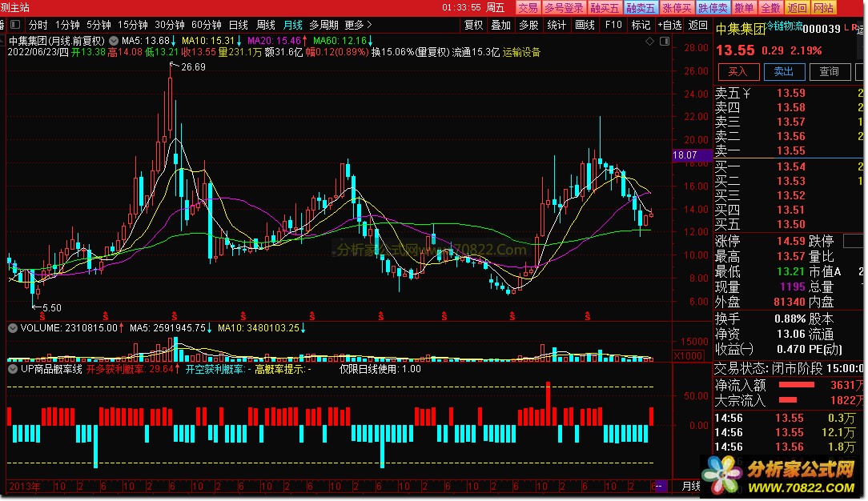
Task: Click the 月线 label at time axis end
Action: click(x=691, y=486)
